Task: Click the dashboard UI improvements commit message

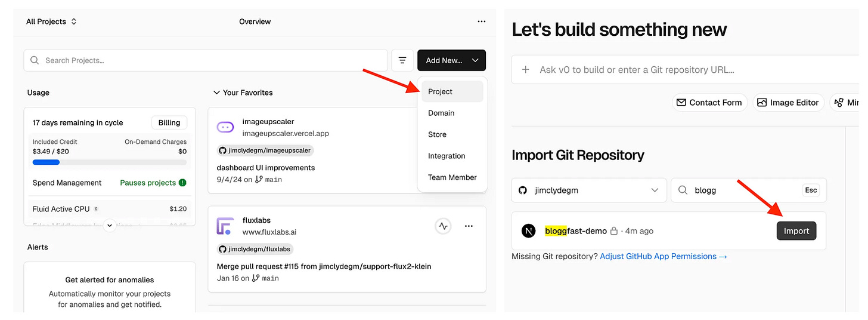Action: [266, 168]
